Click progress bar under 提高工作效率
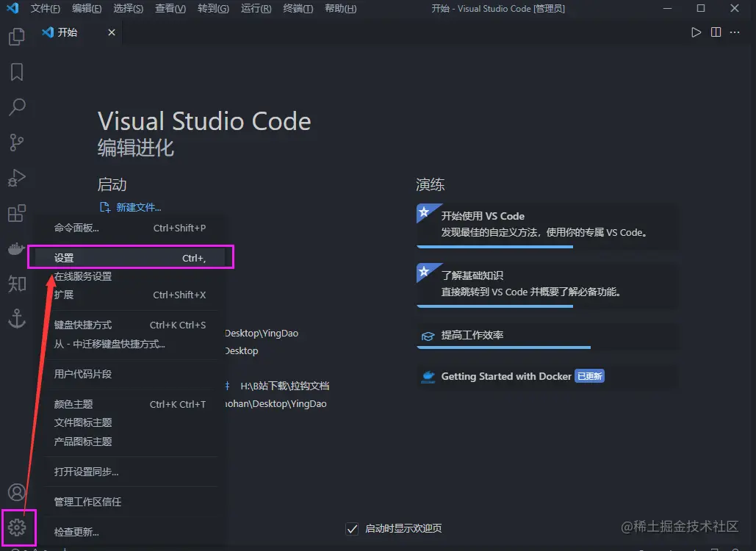 pyautogui.click(x=503, y=347)
